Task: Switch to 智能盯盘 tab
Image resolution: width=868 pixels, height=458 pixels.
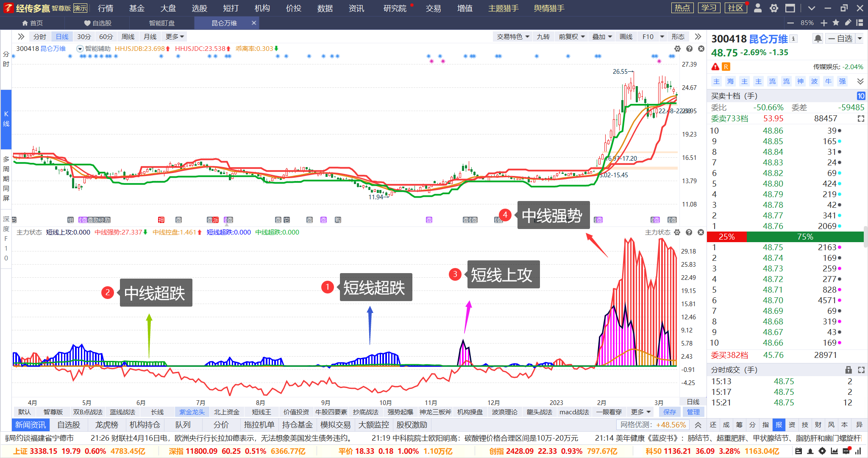Action: [x=162, y=23]
